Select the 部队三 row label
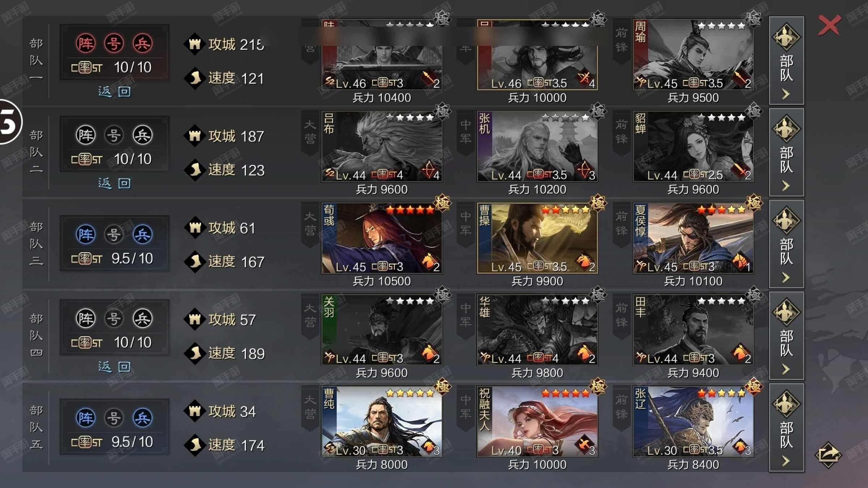Viewport: 868px width, 488px height. tap(36, 244)
